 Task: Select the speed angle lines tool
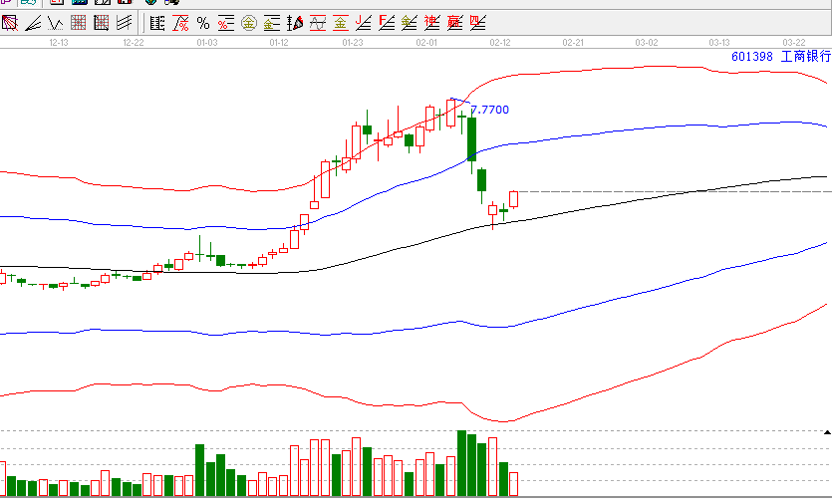coord(33,23)
